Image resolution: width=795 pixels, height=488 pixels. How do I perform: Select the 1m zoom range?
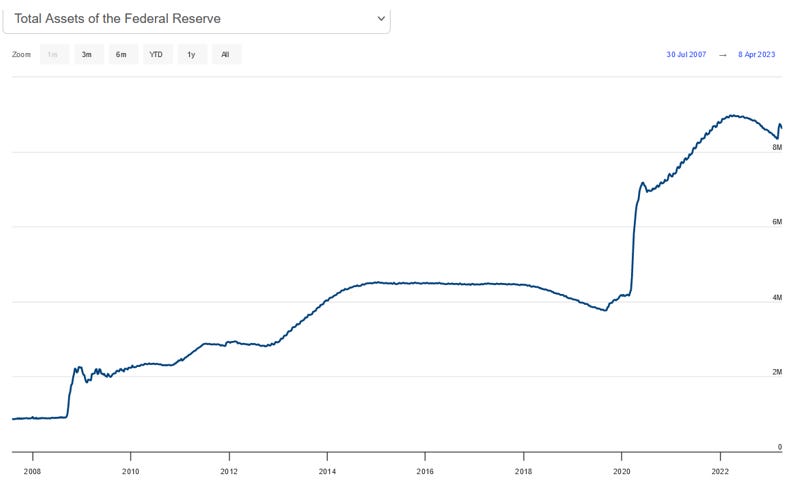[x=53, y=54]
